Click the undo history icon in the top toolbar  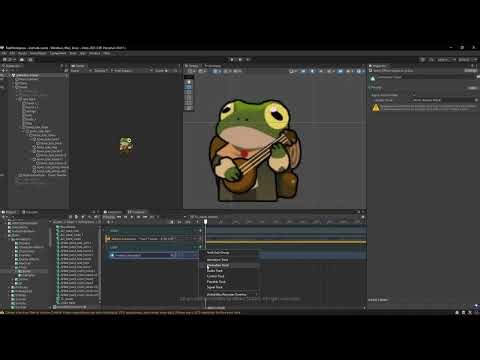pyautogui.click(x=422, y=60)
